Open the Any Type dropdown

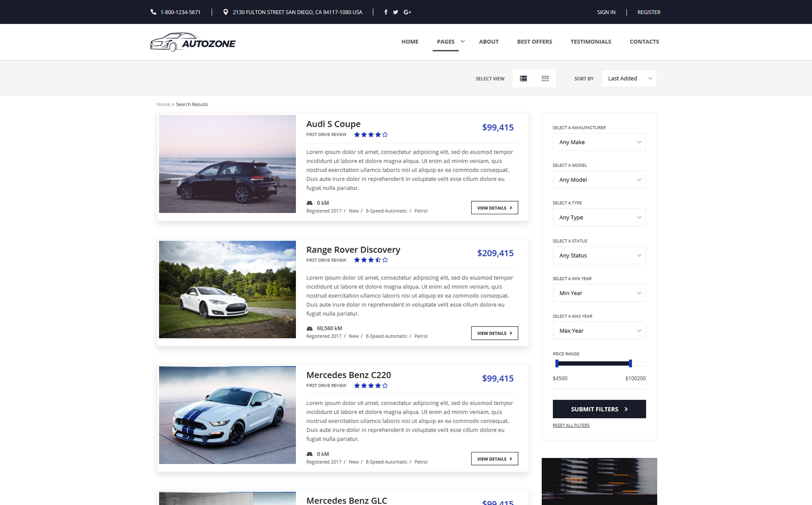pos(599,218)
